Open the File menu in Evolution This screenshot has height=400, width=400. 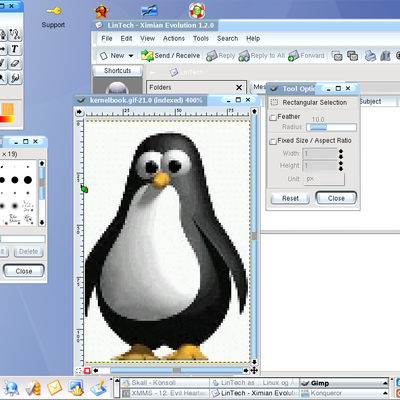[x=107, y=39]
